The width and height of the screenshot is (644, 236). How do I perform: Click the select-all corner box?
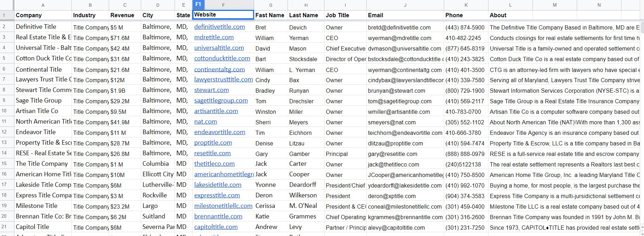click(6, 5)
